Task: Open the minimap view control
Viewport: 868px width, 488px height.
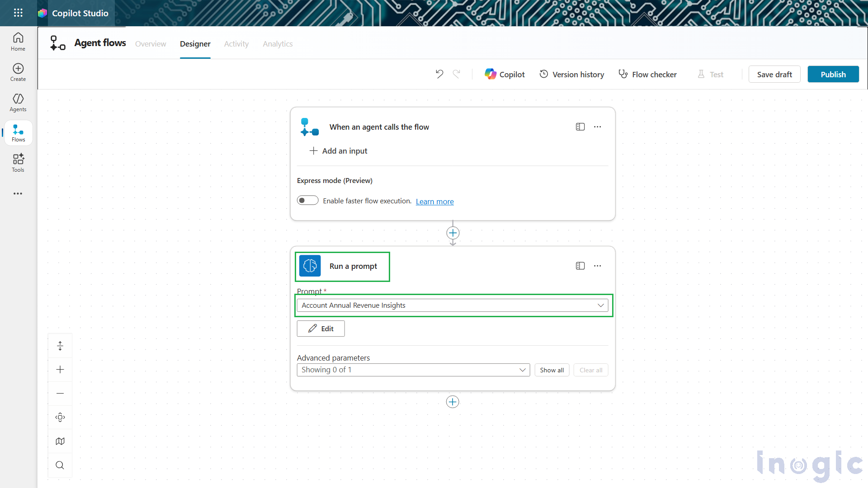Action: (60, 441)
